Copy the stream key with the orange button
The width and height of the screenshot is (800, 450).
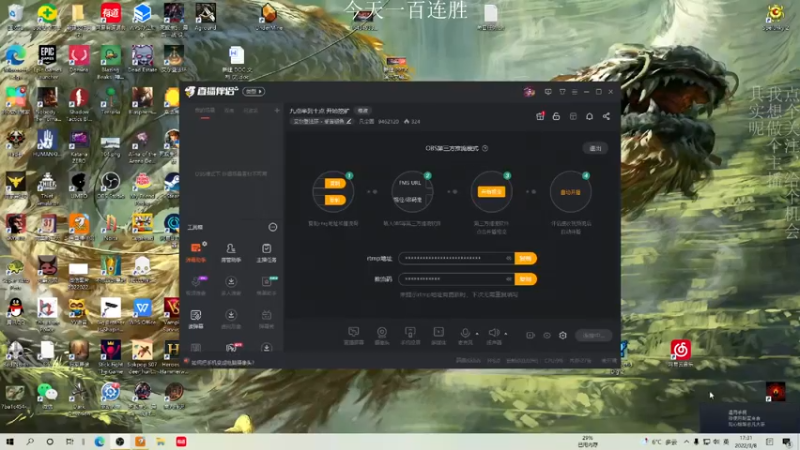[x=526, y=279]
